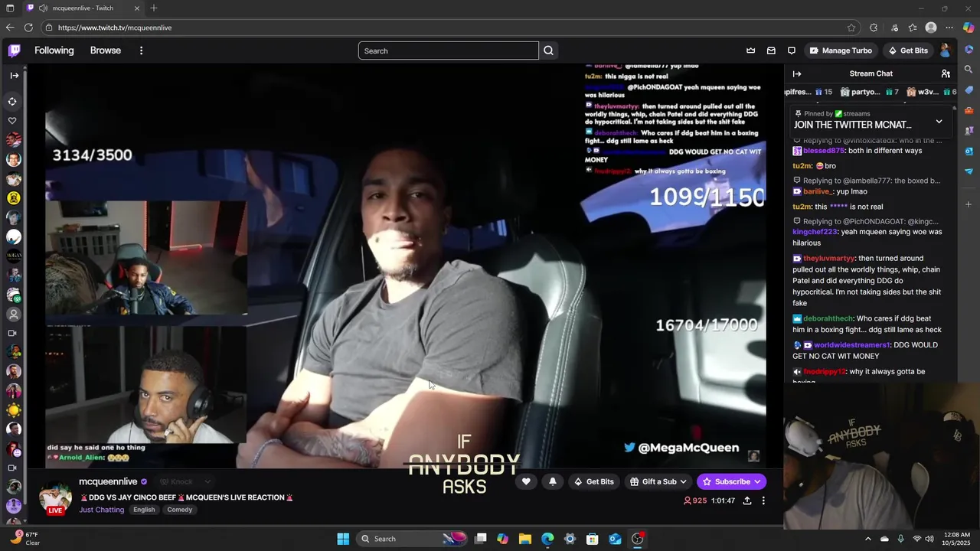Image resolution: width=980 pixels, height=551 pixels.
Task: Click sidebar For You icon
Action: click(x=12, y=101)
